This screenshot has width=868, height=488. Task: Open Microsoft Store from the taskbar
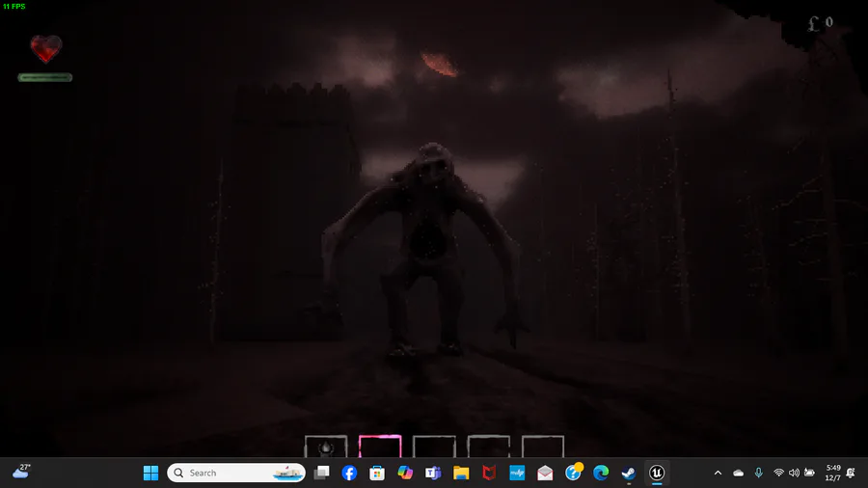click(x=377, y=474)
